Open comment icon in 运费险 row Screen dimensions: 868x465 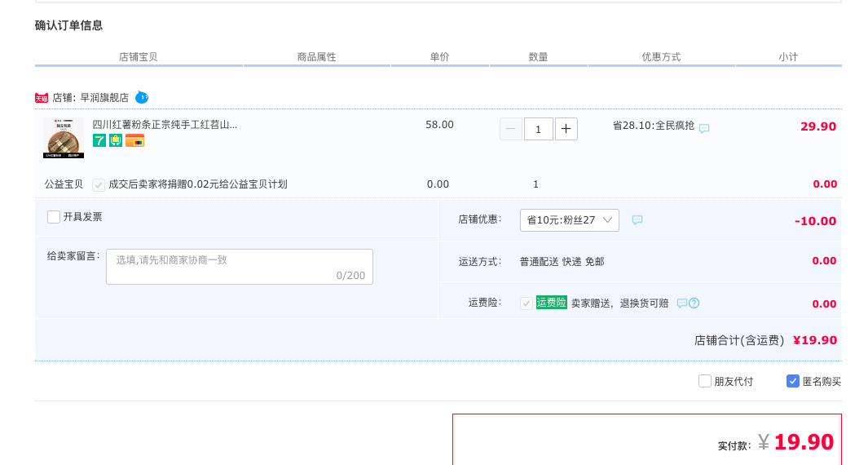[682, 303]
